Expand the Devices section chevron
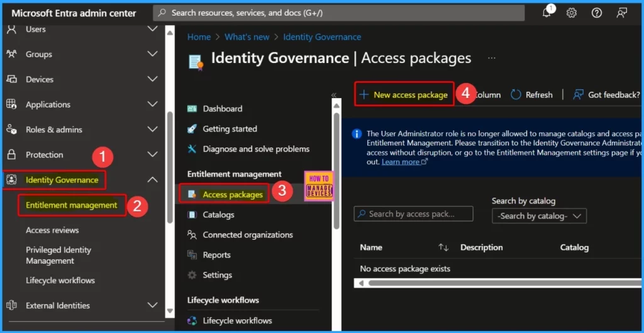The width and height of the screenshot is (644, 333). pyautogui.click(x=153, y=79)
